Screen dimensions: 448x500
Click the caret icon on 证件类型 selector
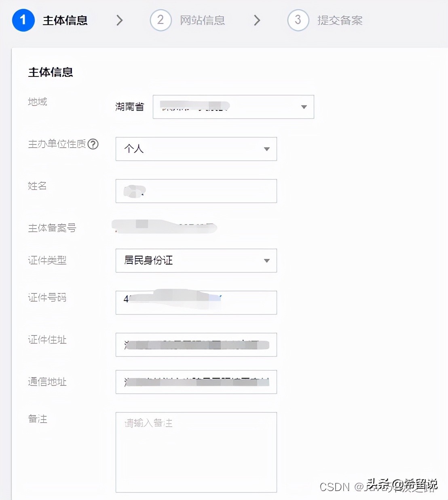(266, 261)
